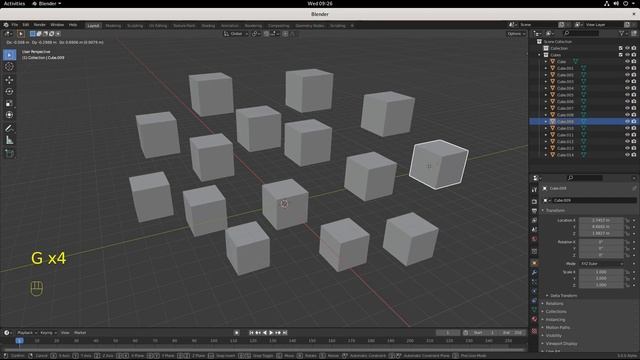Open the Scene properties tab

[534, 230]
